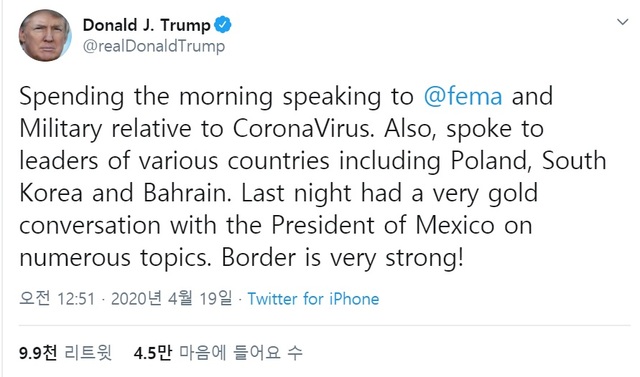
Task: Click the word CoronaVirus in the tweet
Action: [303, 129]
